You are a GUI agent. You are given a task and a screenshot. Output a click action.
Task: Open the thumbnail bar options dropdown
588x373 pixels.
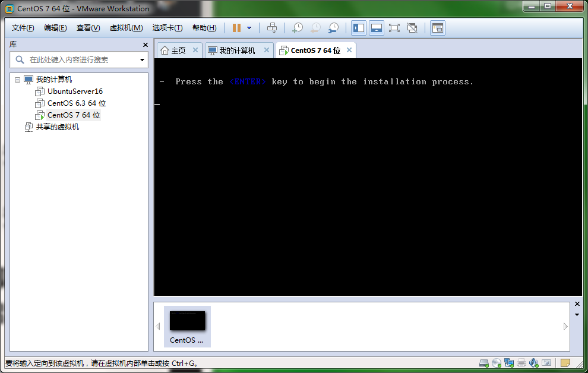(x=577, y=315)
